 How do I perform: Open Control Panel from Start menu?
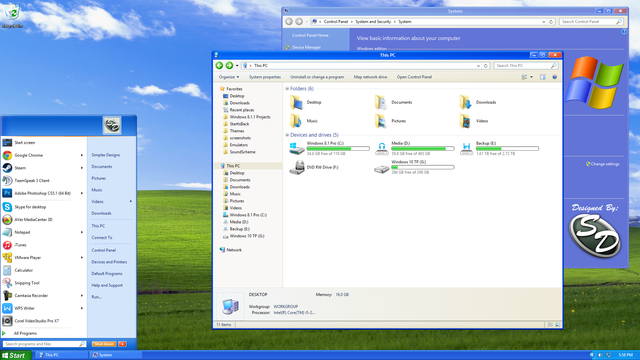click(104, 250)
